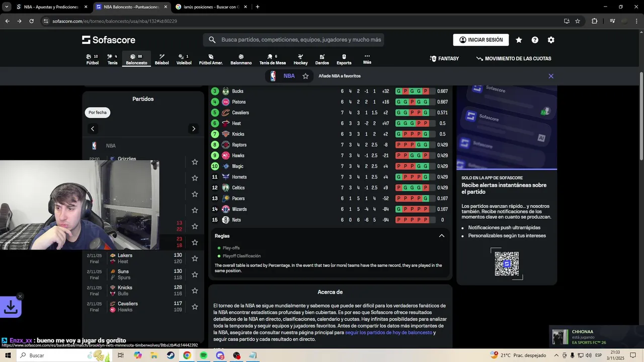Collapse the Reglas section
Viewport: 644px width, 362px height.
coord(442,236)
